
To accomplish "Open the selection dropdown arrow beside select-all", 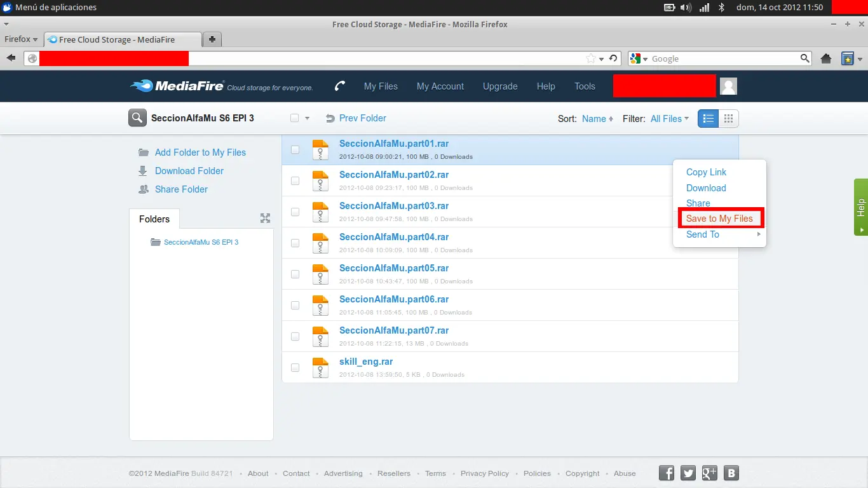I will pos(307,119).
